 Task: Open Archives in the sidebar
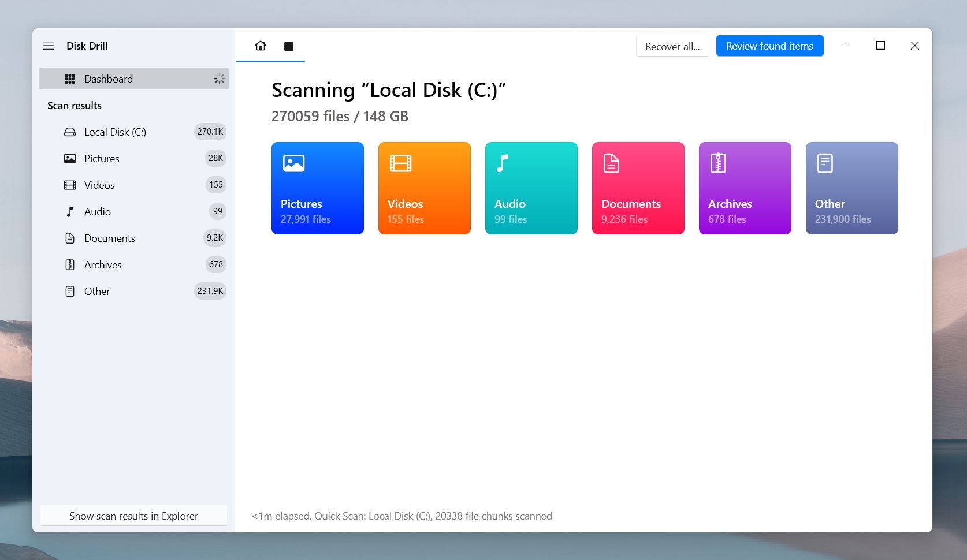coord(133,264)
